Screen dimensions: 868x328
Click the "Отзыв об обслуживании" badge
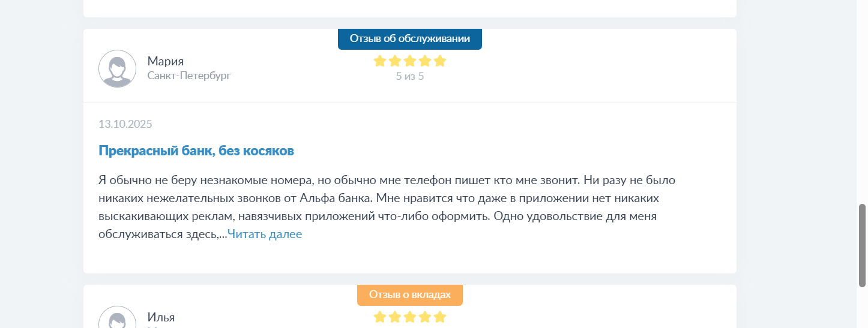[x=410, y=39]
